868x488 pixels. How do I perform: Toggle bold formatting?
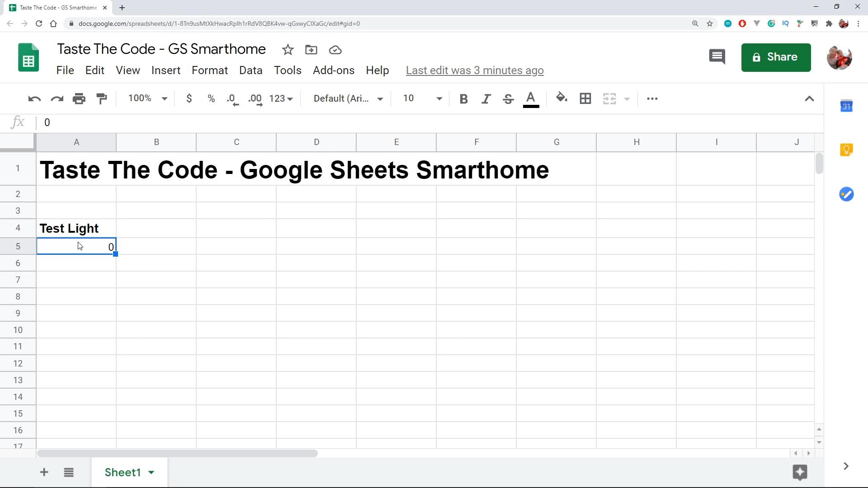tap(463, 99)
